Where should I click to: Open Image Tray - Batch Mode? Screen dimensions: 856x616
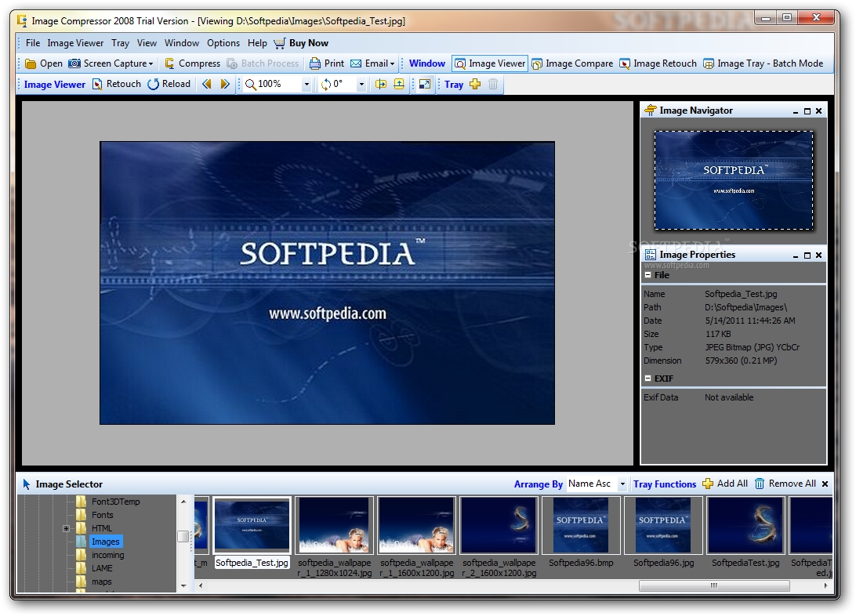(x=764, y=63)
